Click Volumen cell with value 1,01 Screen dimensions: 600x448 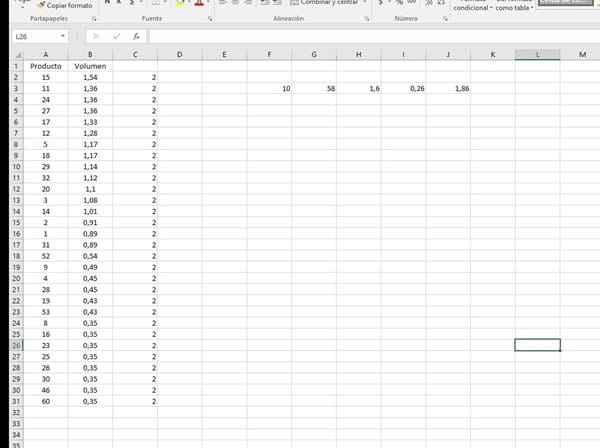click(x=90, y=211)
